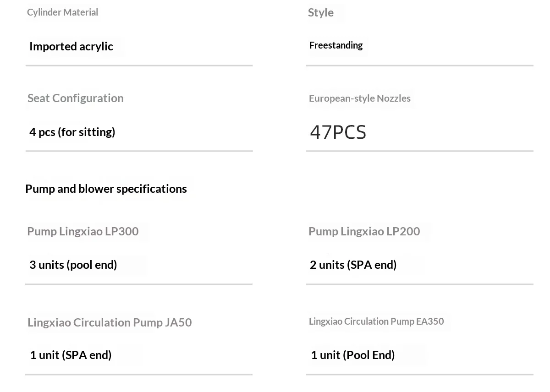Select the Freestanding value text
The image size is (550, 392).
coord(336,45)
